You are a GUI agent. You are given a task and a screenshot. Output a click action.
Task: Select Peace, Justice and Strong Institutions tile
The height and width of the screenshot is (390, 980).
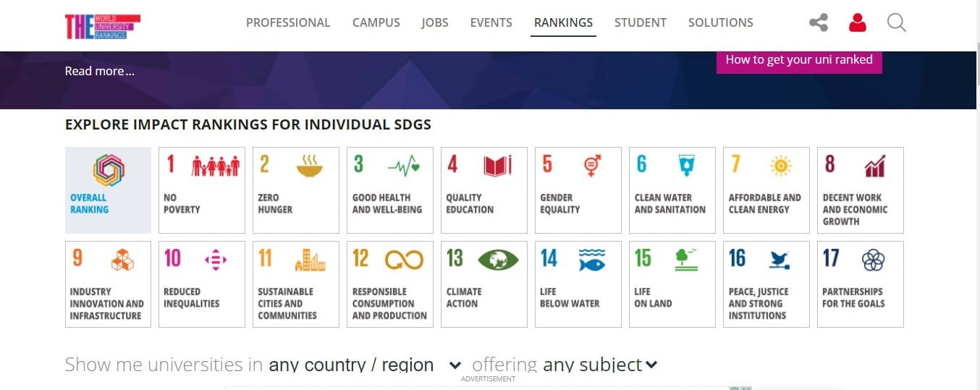(766, 284)
